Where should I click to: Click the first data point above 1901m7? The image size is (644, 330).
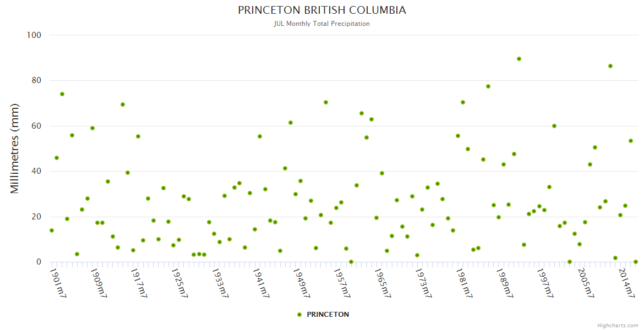52,230
